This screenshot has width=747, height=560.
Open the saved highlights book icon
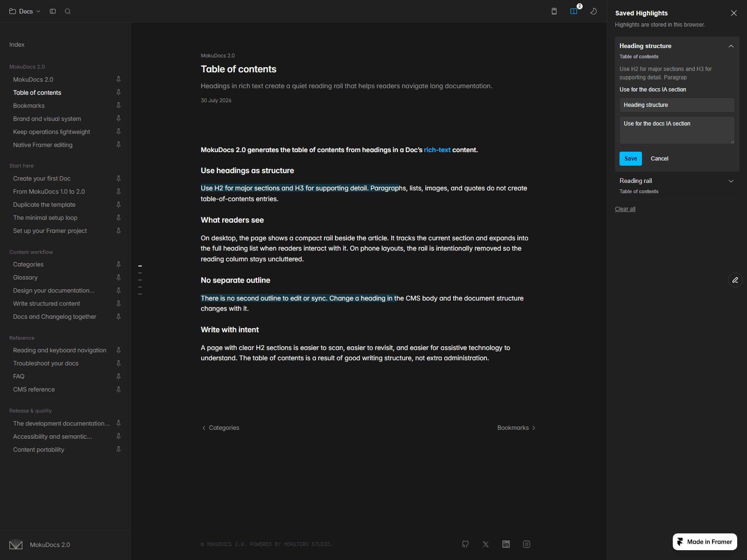[574, 11]
